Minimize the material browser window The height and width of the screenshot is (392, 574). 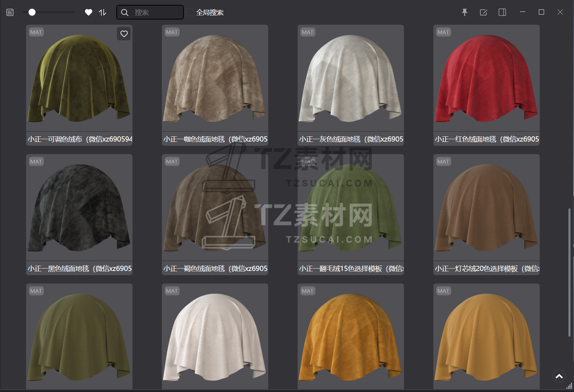tap(522, 12)
